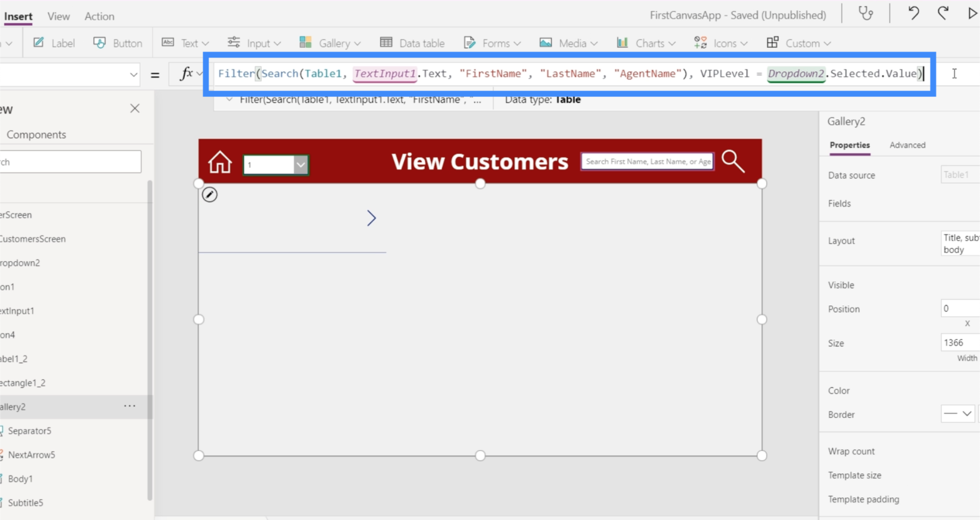Select Dropdown2 in the tree
This screenshot has height=520, width=980.
pos(20,263)
